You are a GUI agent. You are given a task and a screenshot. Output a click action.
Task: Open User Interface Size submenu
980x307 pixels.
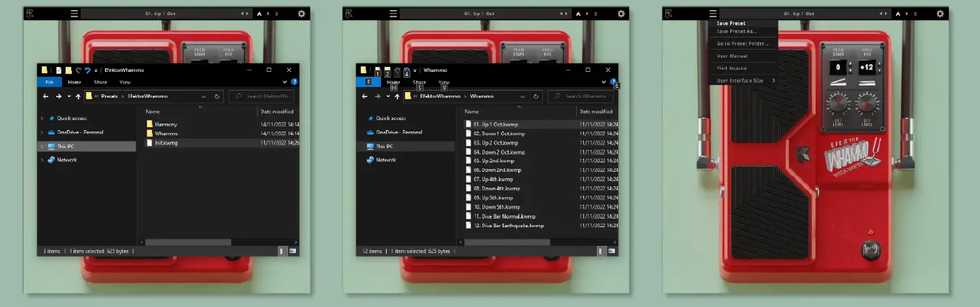point(744,81)
